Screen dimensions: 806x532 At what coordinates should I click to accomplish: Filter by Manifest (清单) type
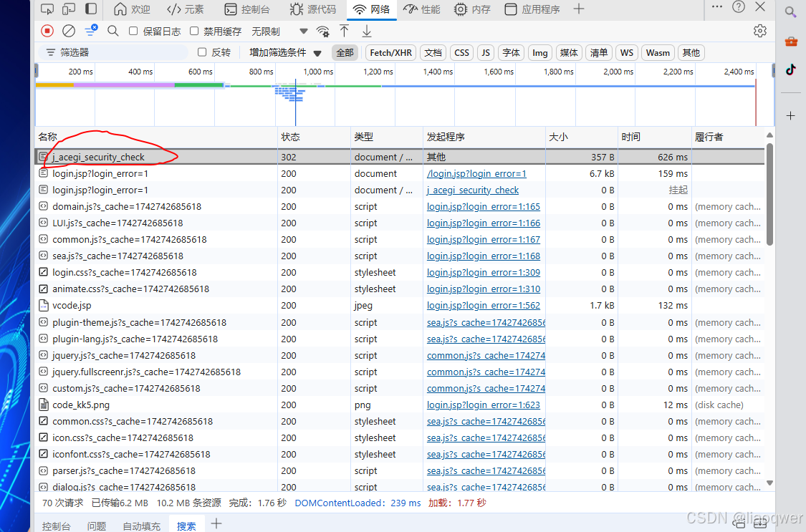point(598,52)
